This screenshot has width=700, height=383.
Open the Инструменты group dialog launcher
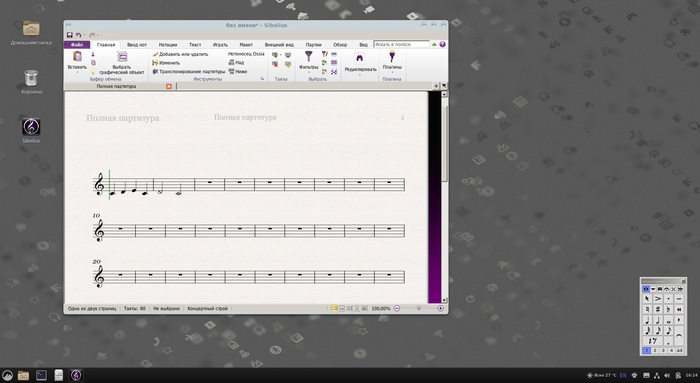(262, 79)
